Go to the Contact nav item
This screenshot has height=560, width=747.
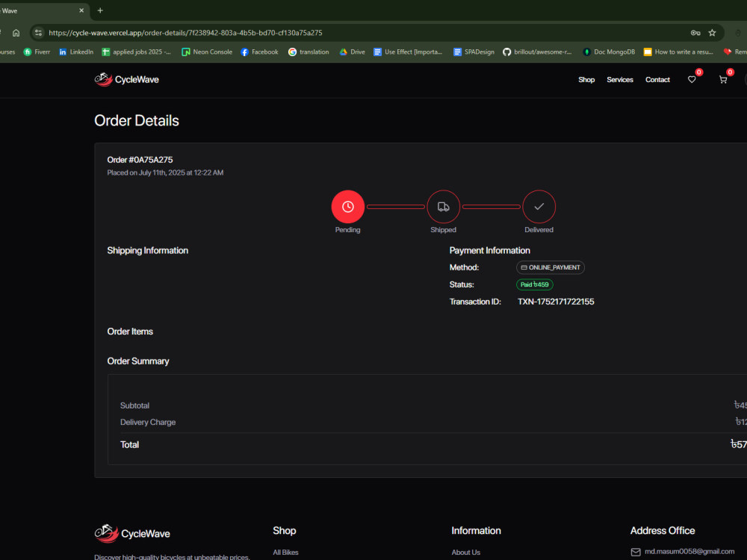coord(657,80)
